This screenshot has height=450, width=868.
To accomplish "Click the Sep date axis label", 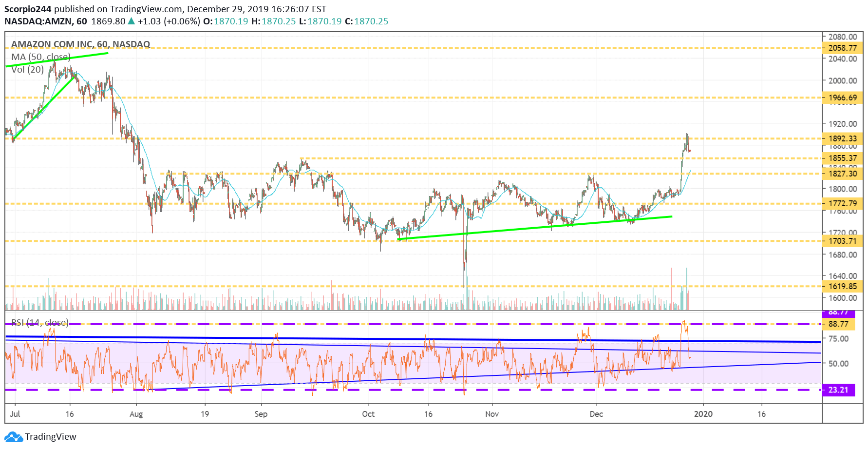I will tap(261, 414).
